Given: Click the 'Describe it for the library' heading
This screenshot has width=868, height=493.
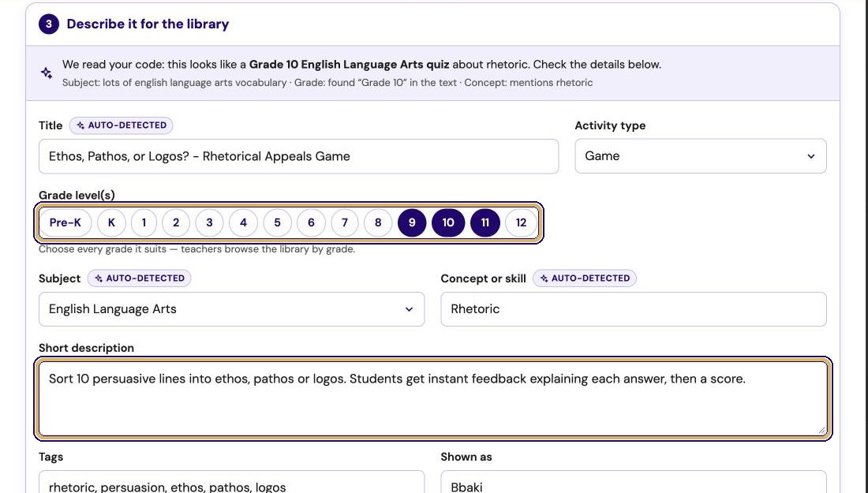Looking at the screenshot, I should tap(148, 24).
